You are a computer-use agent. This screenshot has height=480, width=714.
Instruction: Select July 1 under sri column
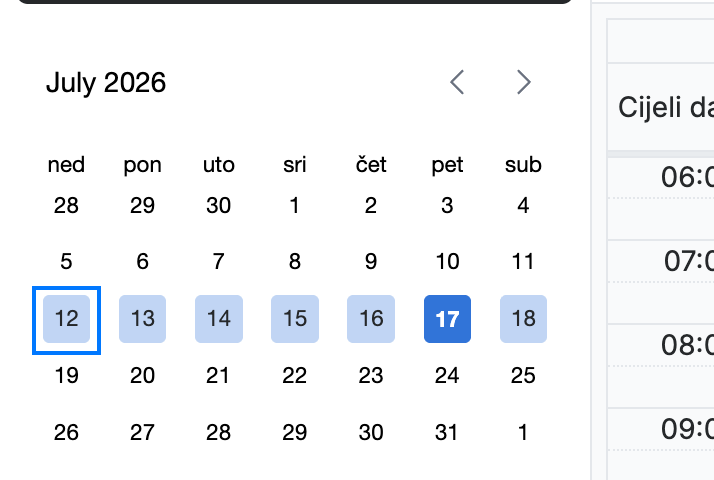295,205
